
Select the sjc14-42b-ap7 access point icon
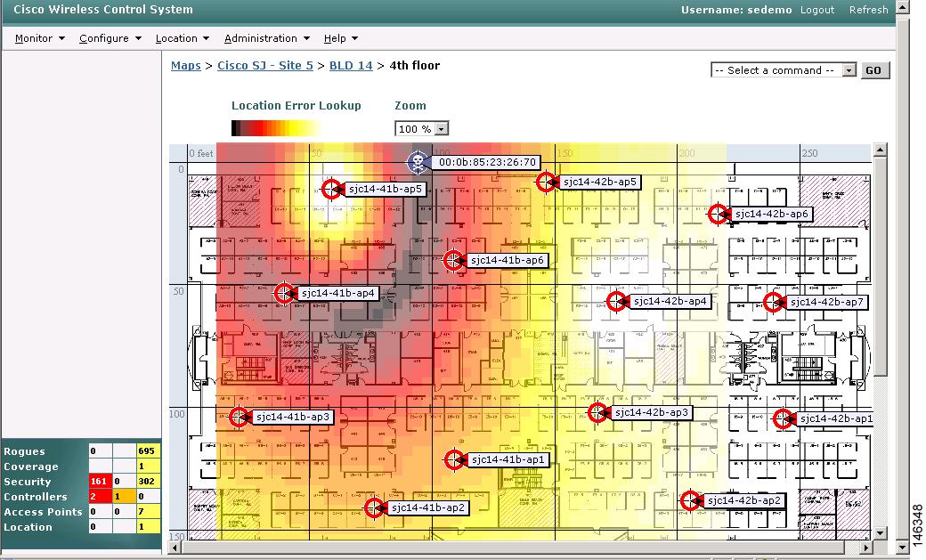[775, 302]
